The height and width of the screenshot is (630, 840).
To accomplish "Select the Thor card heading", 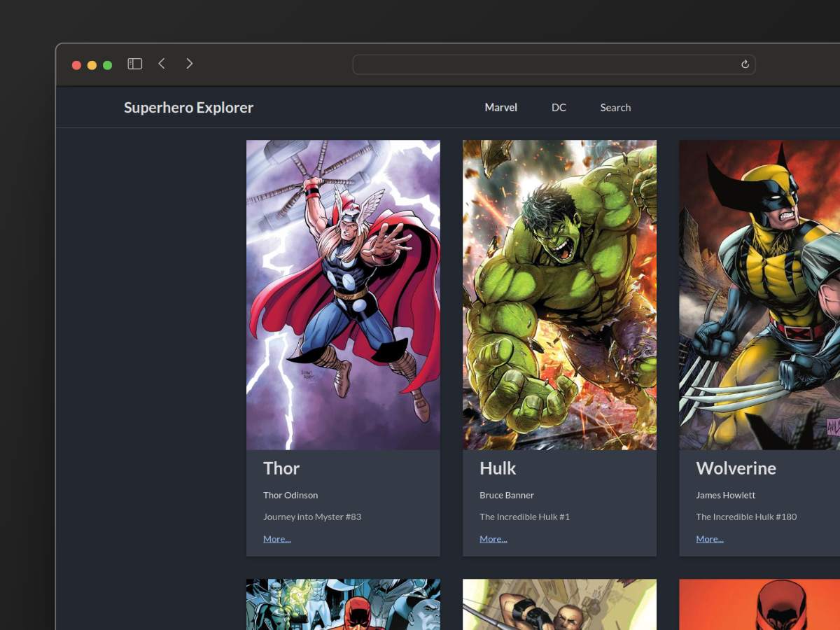I will 281,468.
